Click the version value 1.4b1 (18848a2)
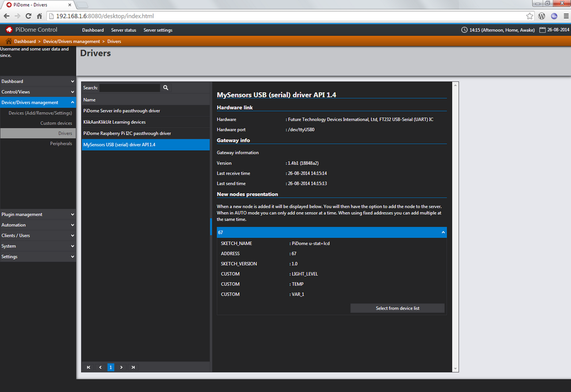Image resolution: width=571 pixels, height=392 pixels. click(x=303, y=163)
